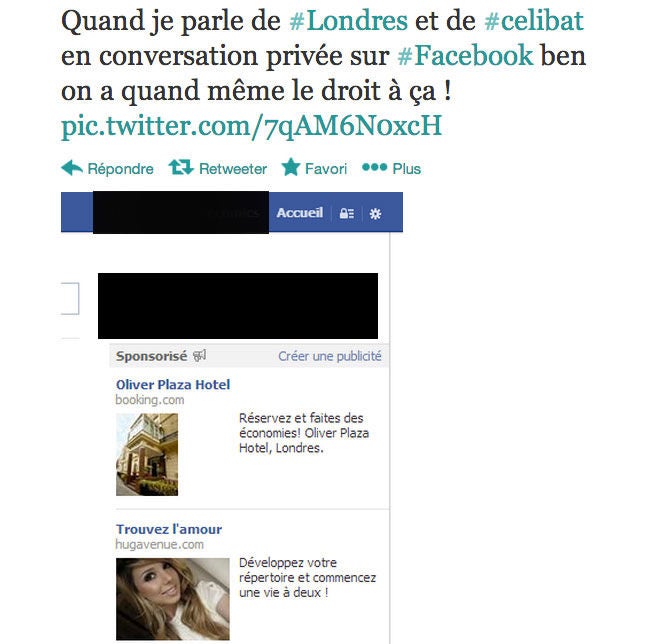Open the three-dots Plus icon
The height and width of the screenshot is (644, 662).
[x=374, y=167]
